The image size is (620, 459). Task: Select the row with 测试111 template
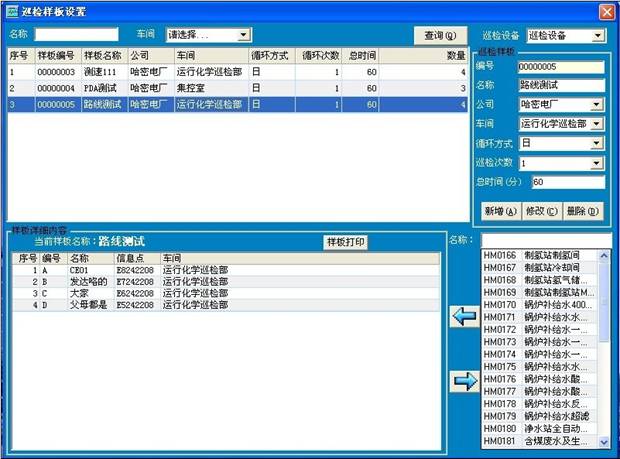pyautogui.click(x=105, y=72)
